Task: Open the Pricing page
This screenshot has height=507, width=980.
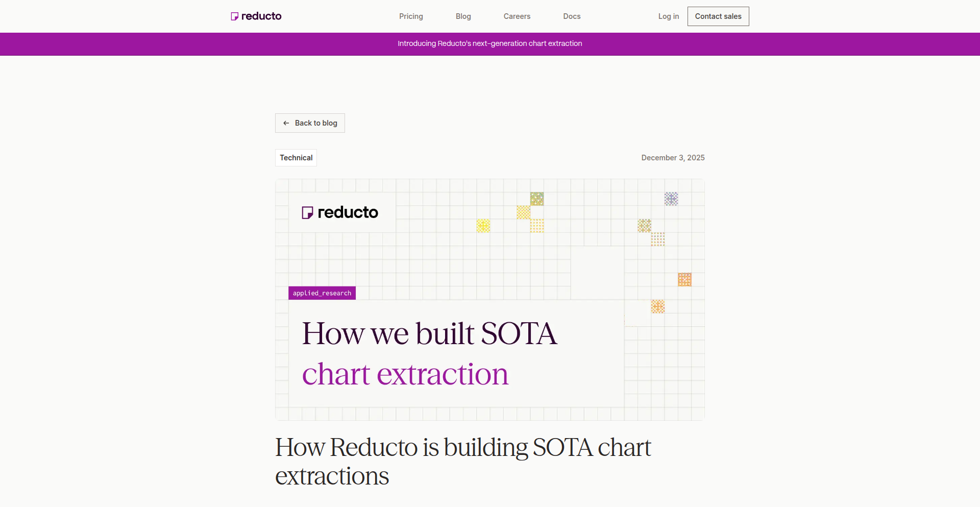Action: click(411, 16)
